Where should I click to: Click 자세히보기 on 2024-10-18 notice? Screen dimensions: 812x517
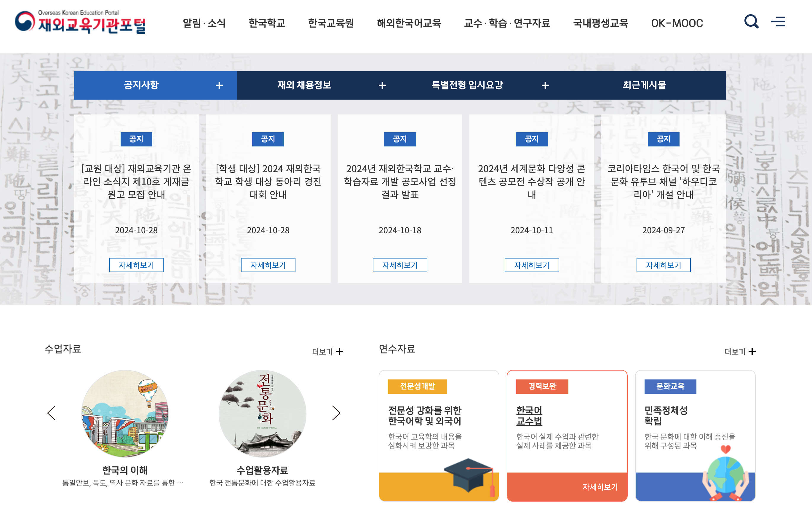click(399, 265)
